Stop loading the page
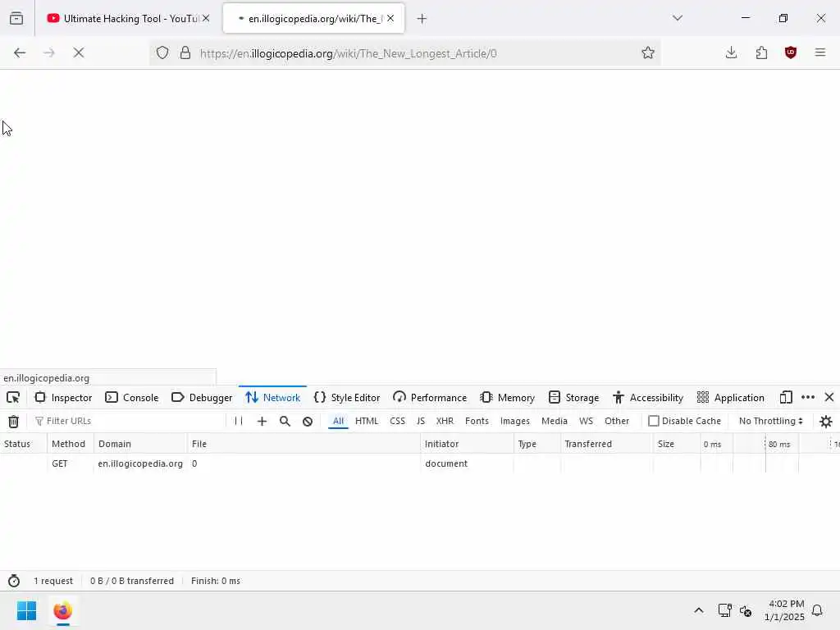Viewport: 840px width, 630px height. pyautogui.click(x=79, y=52)
